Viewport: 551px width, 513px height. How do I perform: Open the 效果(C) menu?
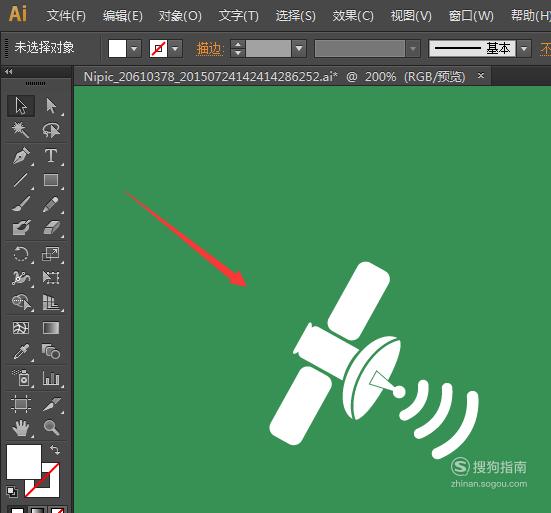click(353, 15)
